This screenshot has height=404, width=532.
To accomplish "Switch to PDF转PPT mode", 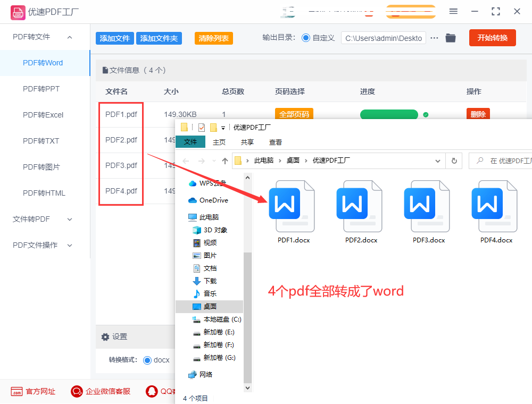I will [41, 89].
